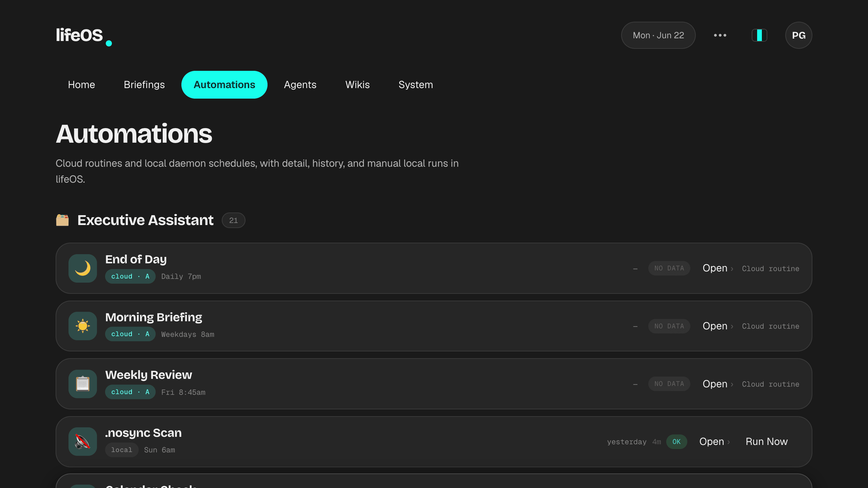Click the End of Day moon icon

tap(83, 268)
